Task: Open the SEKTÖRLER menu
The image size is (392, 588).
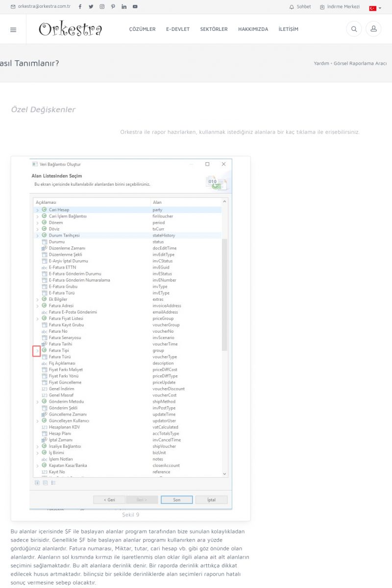Action: point(214,29)
